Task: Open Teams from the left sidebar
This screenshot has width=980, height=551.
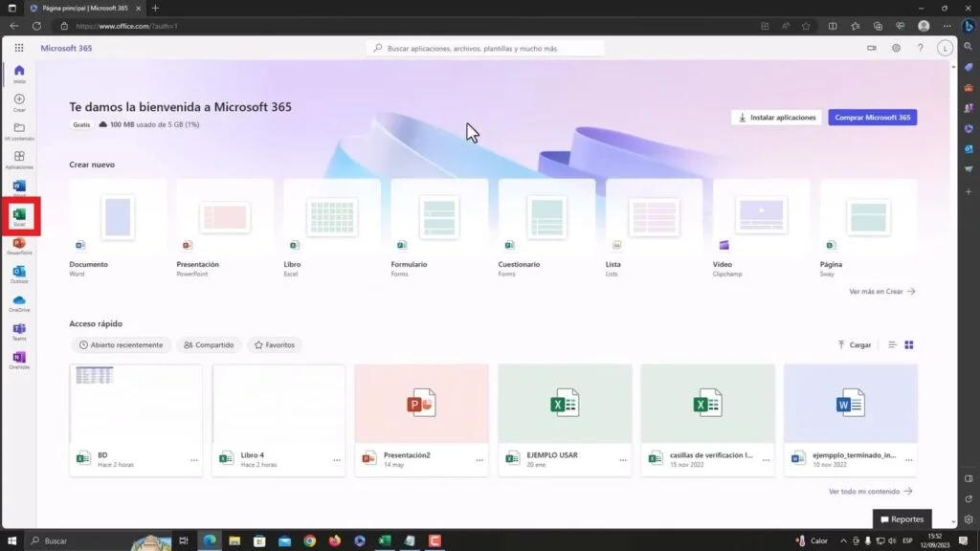Action: pyautogui.click(x=19, y=332)
